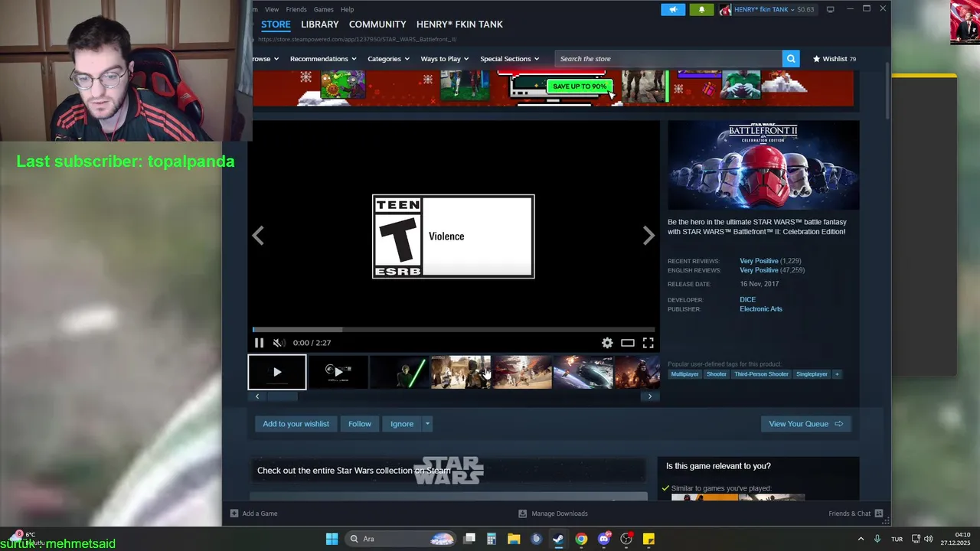The width and height of the screenshot is (980, 551).
Task: Toggle theater mode on the video
Action: 628,343
